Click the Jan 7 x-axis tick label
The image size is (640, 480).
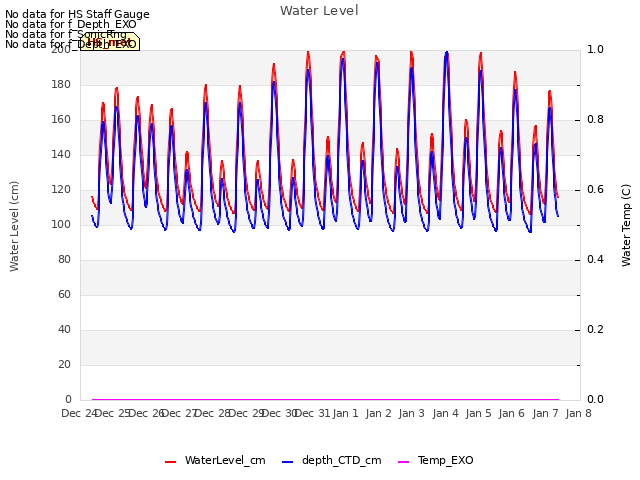545,413
